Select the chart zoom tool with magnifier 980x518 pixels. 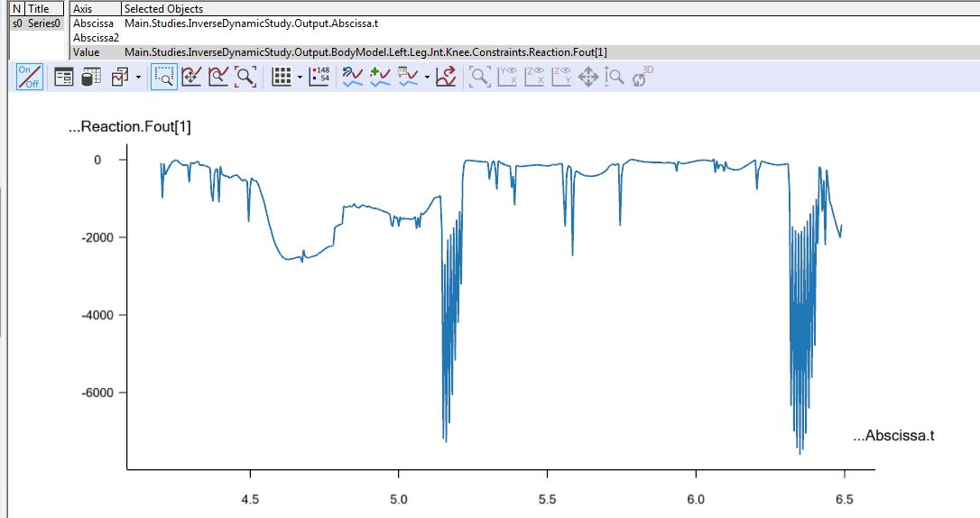(218, 77)
